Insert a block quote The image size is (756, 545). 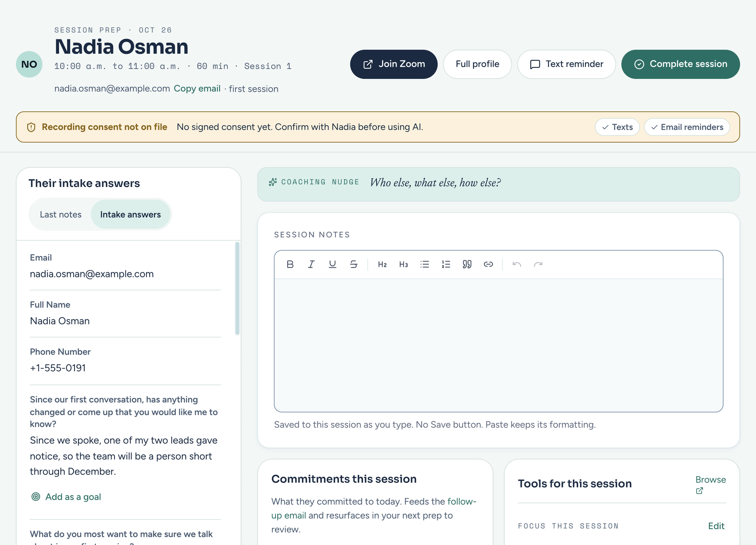click(467, 264)
